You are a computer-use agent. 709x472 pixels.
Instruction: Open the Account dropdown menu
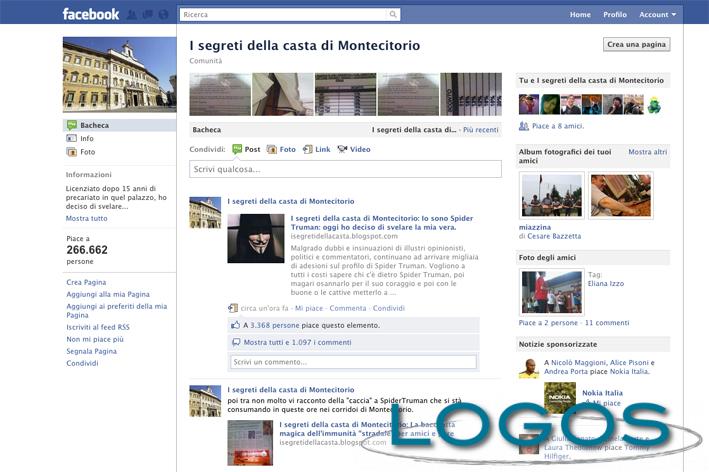coord(657,14)
